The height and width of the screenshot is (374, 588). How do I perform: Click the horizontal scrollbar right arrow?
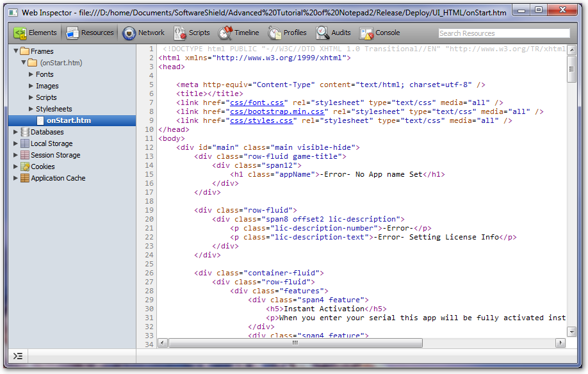point(560,343)
